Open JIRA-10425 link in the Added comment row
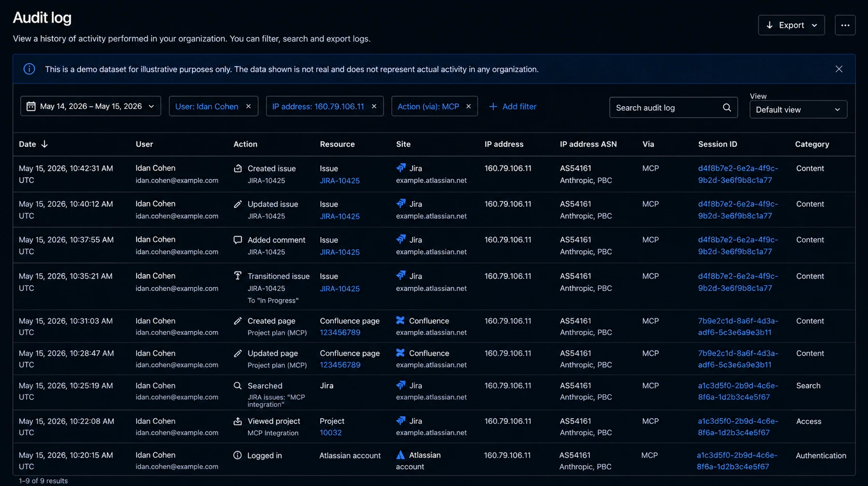The width and height of the screenshot is (868, 486). click(340, 252)
